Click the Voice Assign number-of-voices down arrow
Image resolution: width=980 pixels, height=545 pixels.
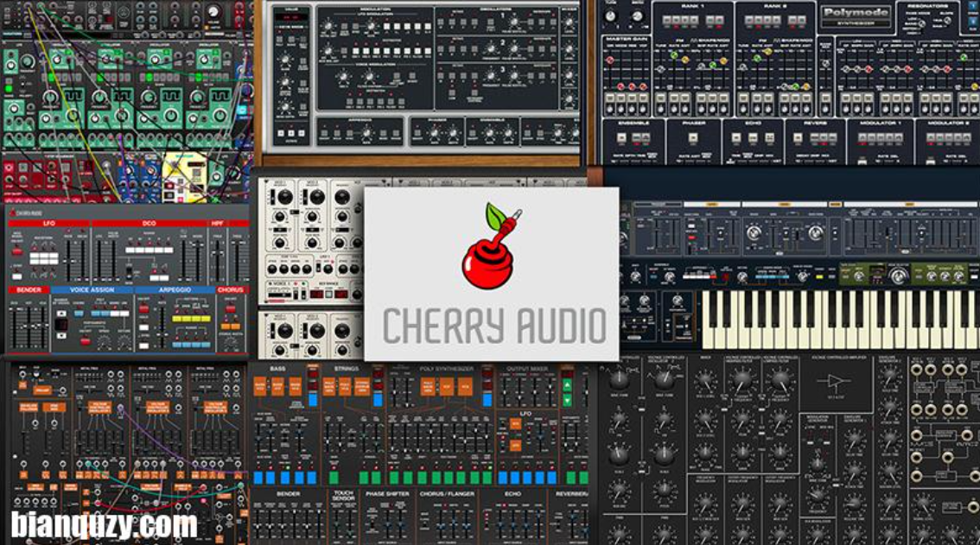click(x=61, y=336)
